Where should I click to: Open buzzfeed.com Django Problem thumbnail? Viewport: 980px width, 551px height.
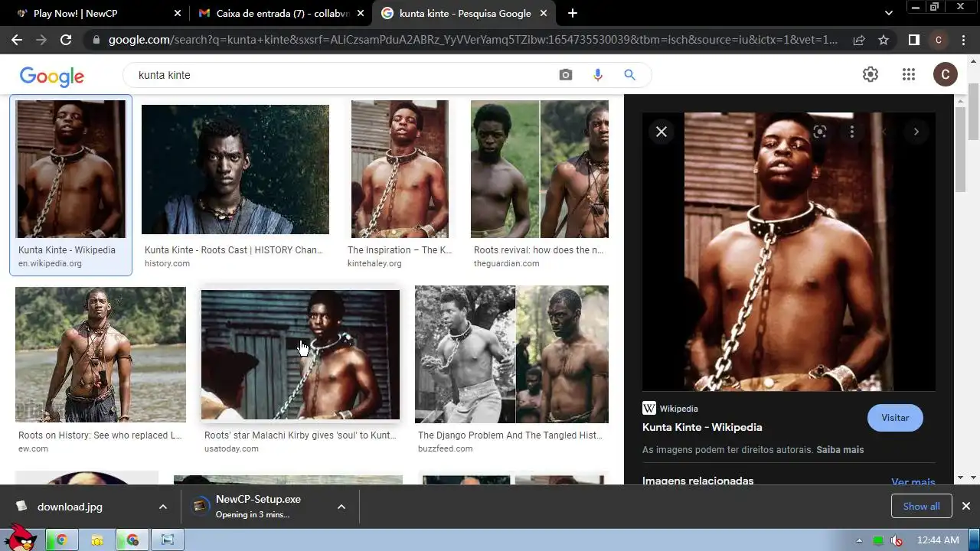click(511, 354)
